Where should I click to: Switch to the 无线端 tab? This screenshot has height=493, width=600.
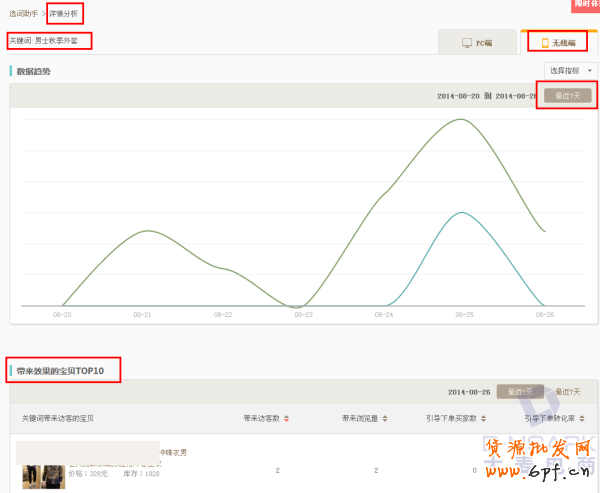(x=557, y=43)
